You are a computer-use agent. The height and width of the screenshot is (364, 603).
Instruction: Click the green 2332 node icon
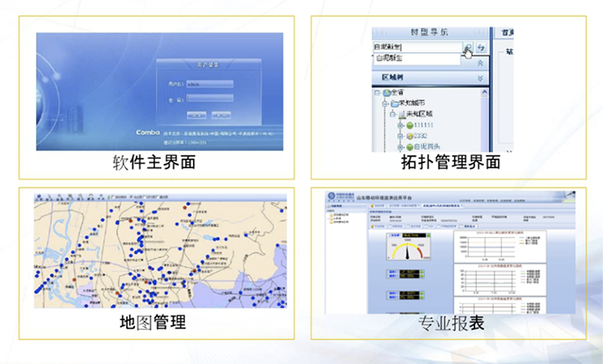(x=410, y=138)
